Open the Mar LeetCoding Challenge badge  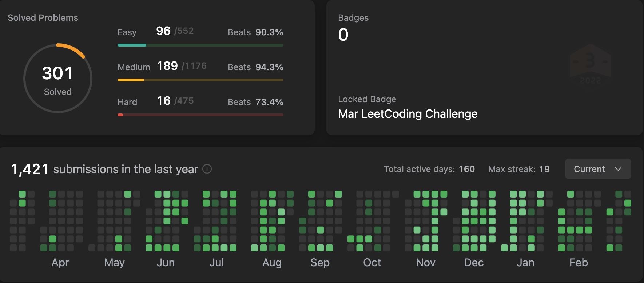pos(408,114)
